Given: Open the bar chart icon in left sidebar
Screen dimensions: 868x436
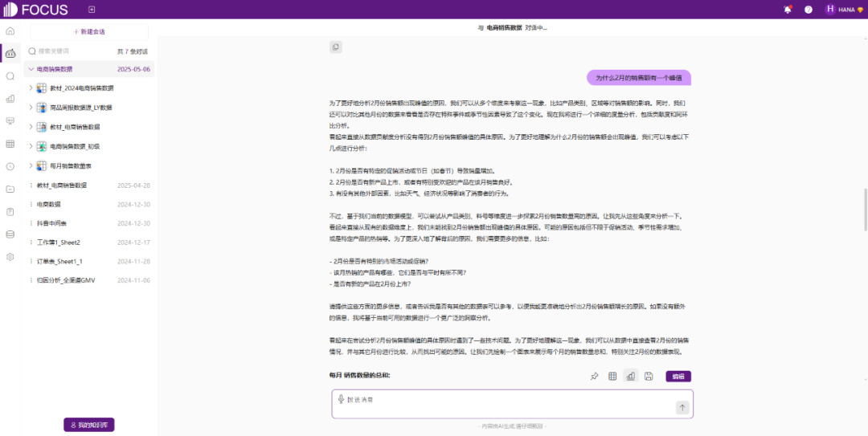Looking at the screenshot, I should pos(10,99).
